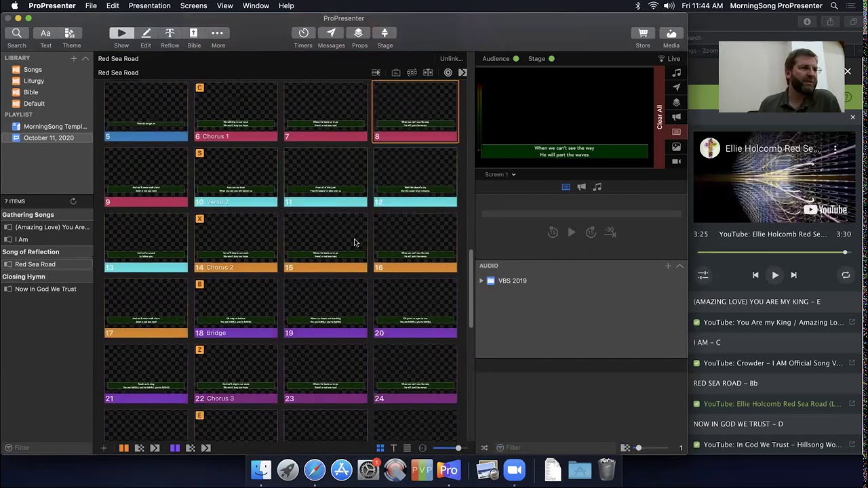This screenshot has width=868, height=488.
Task: Select Now In God We Trust item
Action: (46, 289)
